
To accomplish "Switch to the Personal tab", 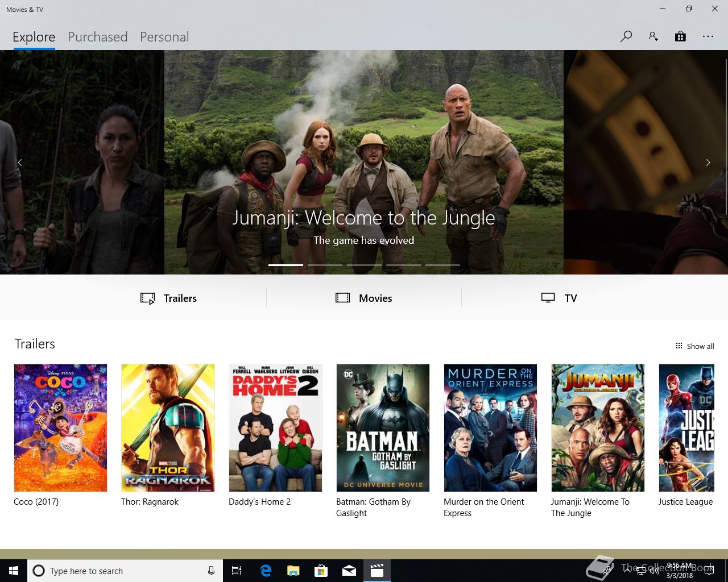I will pos(164,37).
